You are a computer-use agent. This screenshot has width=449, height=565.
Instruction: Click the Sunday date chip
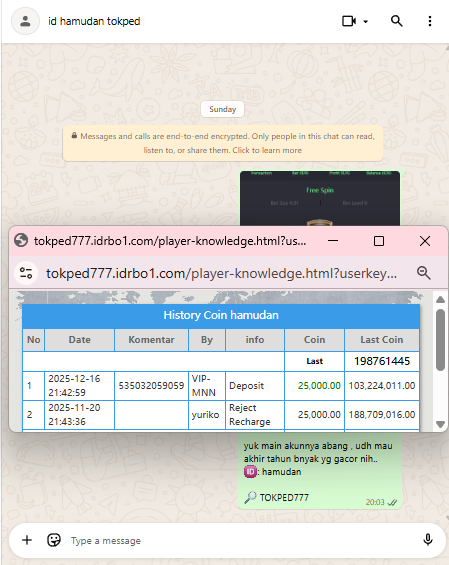coord(222,109)
